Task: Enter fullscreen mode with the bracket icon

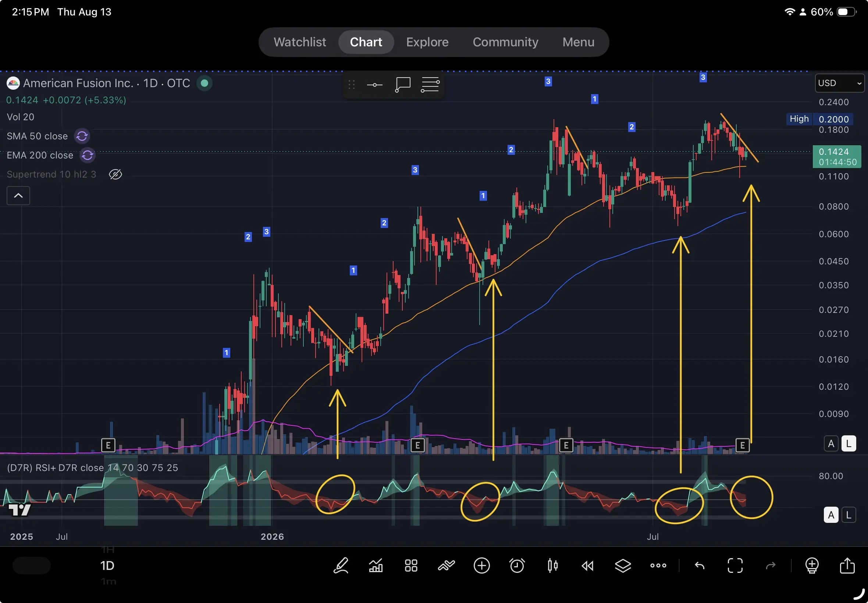Action: tap(735, 565)
